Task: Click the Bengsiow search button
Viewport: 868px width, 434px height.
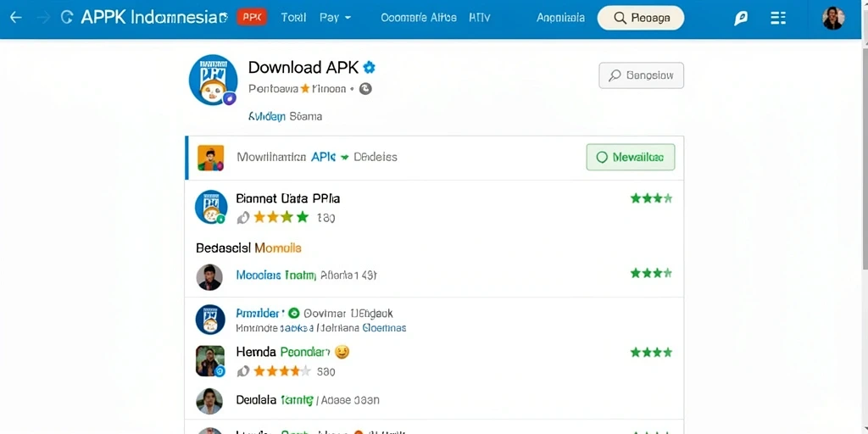Action: tap(641, 75)
